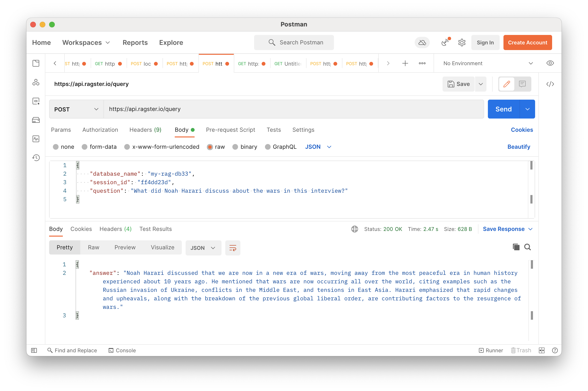Click the Create Account button
The width and height of the screenshot is (588, 391).
coord(527,43)
